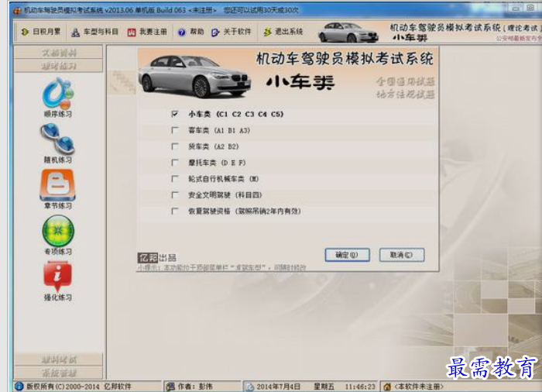Switch to the 模拟考试 sidebar section
542x392 pixels.
[58, 359]
